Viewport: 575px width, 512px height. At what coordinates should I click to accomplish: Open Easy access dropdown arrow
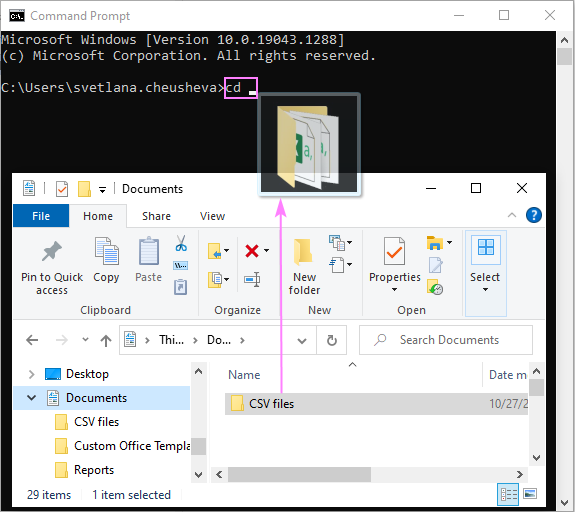pyautogui.click(x=349, y=264)
